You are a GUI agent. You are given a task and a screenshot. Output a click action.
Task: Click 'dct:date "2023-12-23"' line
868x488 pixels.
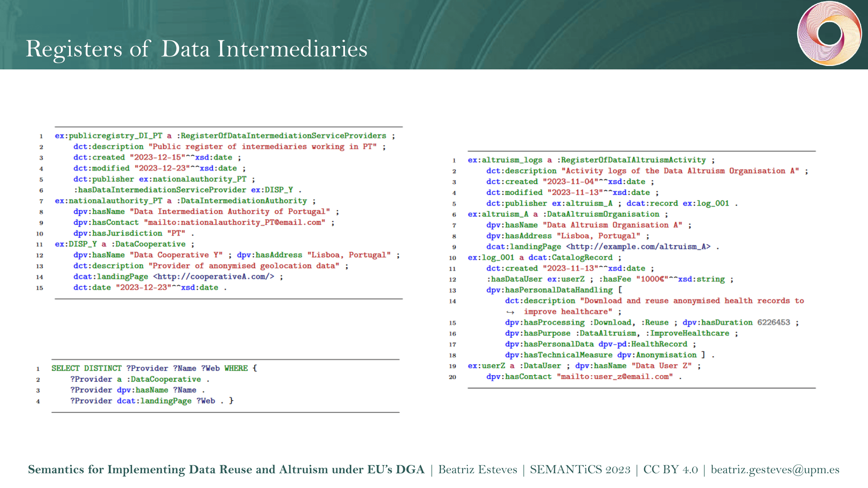pyautogui.click(x=150, y=288)
